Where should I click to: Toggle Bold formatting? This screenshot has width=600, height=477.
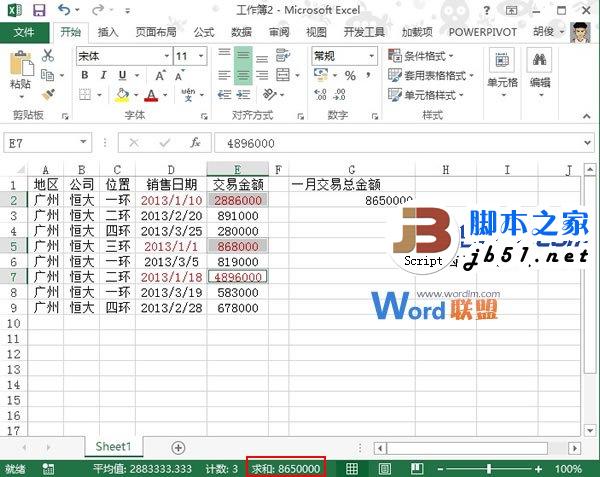pos(83,76)
